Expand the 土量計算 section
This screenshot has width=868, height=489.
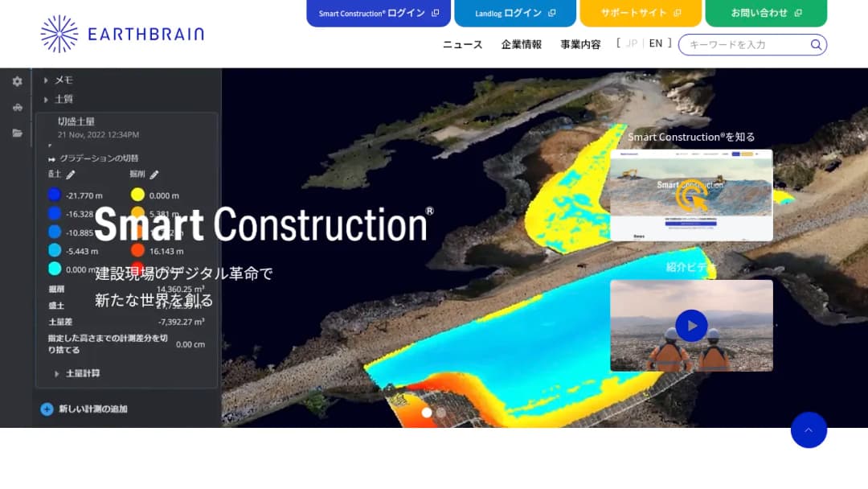point(56,374)
